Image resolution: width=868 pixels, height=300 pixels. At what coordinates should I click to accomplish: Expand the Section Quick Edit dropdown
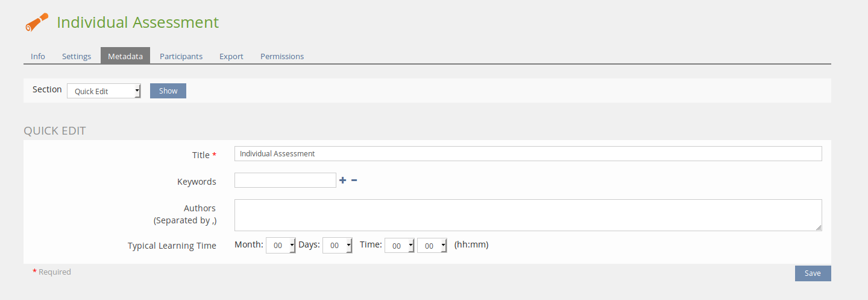[x=104, y=91]
